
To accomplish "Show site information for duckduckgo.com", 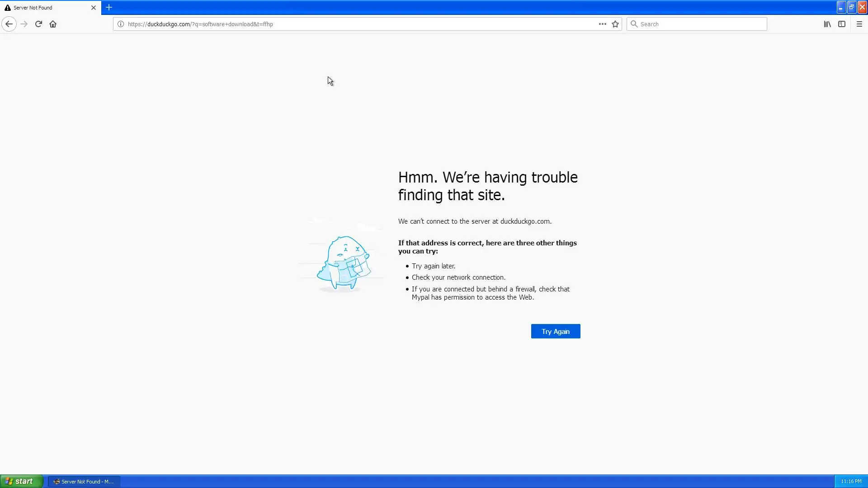I will (121, 24).
